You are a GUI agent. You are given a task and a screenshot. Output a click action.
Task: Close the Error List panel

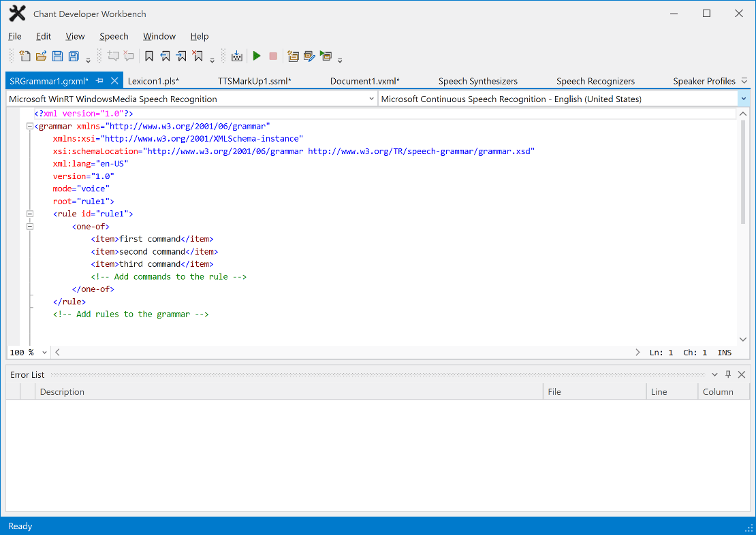742,374
